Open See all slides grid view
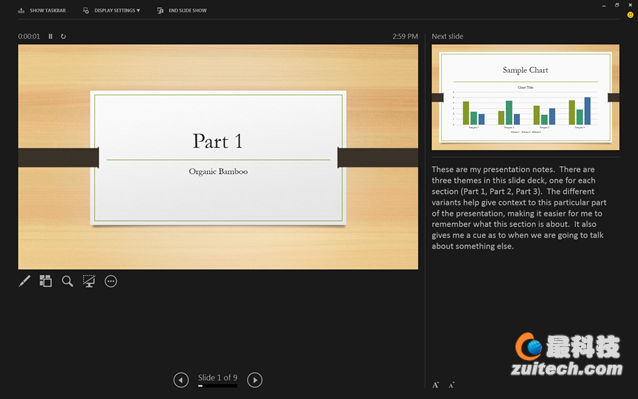This screenshot has width=638, height=399. click(46, 281)
